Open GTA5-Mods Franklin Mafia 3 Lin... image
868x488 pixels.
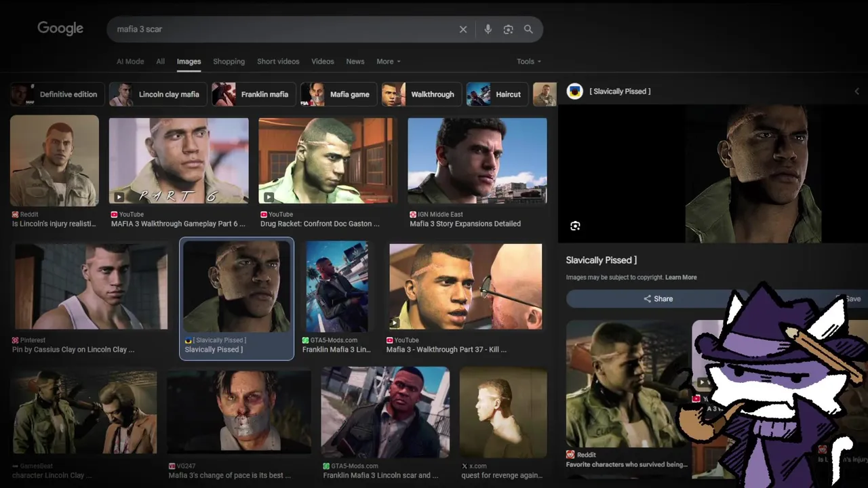tap(337, 287)
